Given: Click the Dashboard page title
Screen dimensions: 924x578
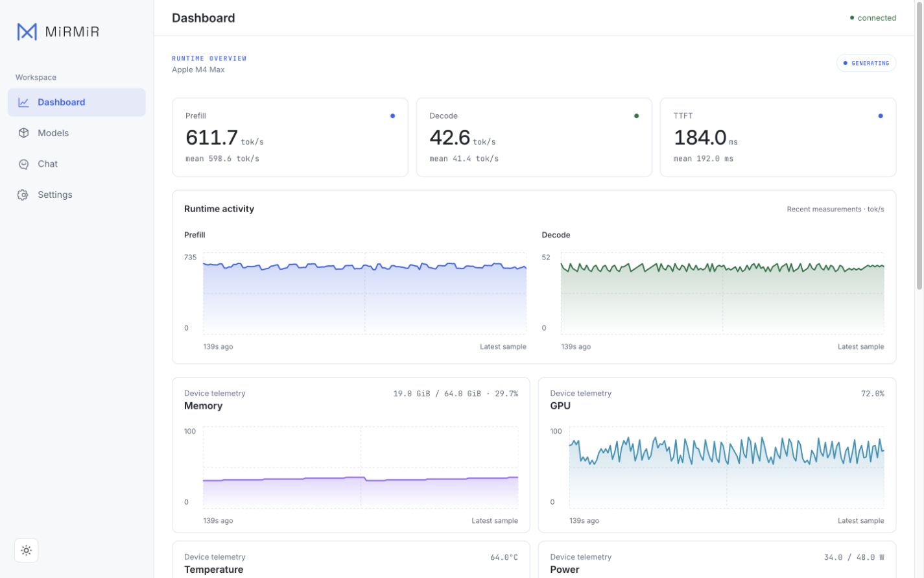Looking at the screenshot, I should (x=204, y=18).
